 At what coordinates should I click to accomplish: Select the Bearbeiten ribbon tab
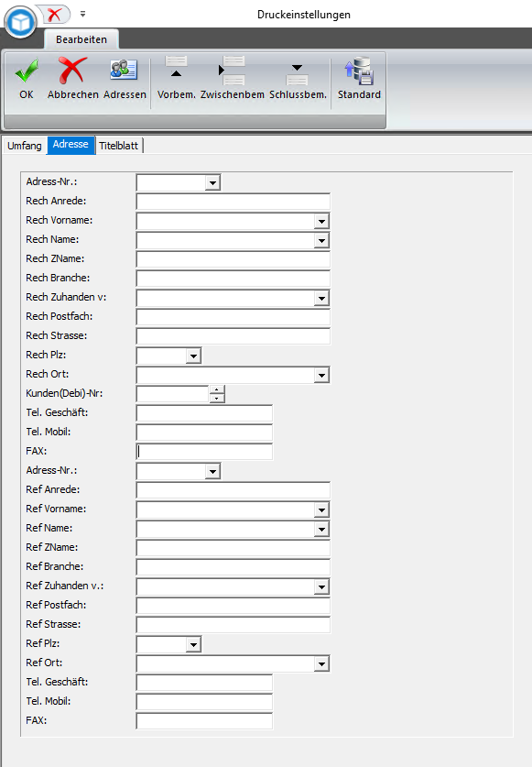[x=81, y=39]
